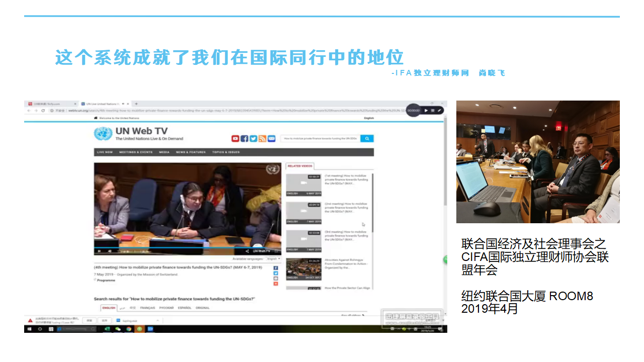
Task: Select the РУССКИЙ search results tab
Action: [167, 308]
